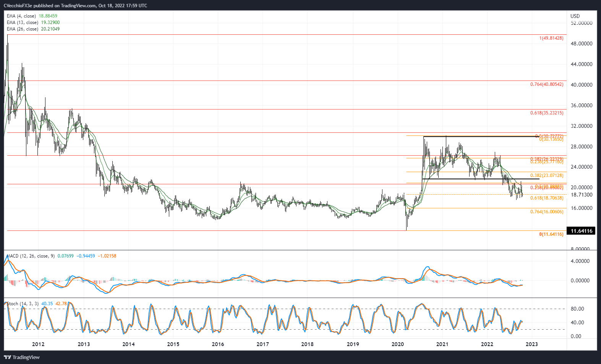Click the 2023 label on time axis
This screenshot has height=364, width=601.
coord(531,344)
